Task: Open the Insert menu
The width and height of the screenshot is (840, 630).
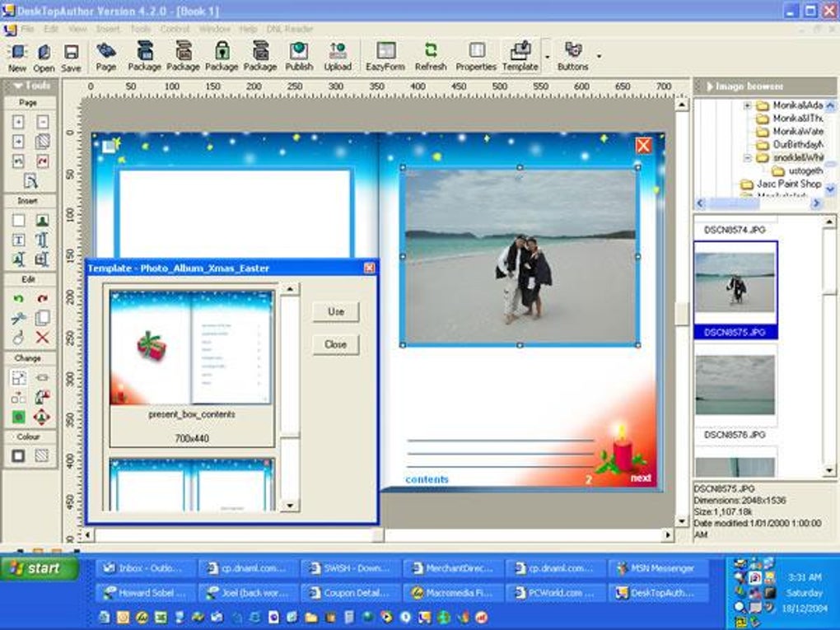Action: [108, 29]
